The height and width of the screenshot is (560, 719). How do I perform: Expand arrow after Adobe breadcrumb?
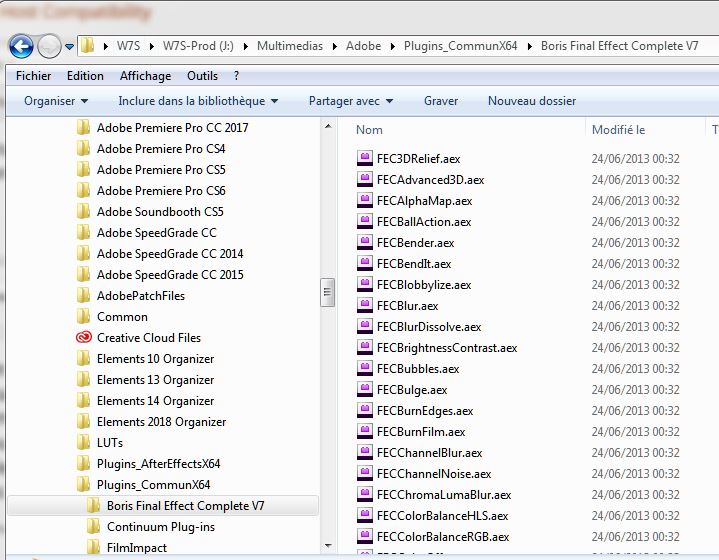coord(393,46)
